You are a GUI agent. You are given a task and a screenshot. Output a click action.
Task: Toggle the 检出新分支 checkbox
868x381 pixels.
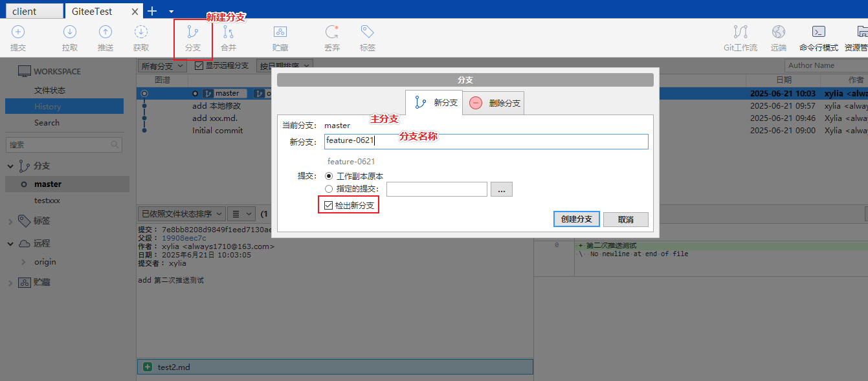point(330,206)
